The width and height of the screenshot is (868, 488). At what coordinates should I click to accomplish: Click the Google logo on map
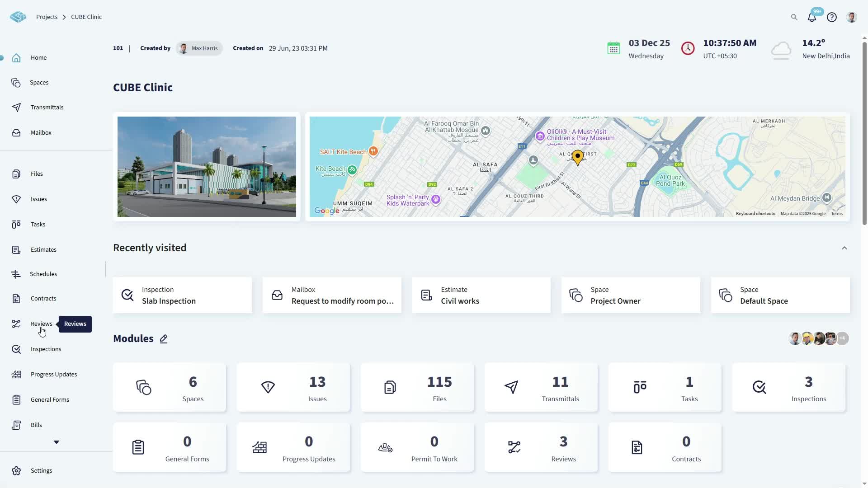[327, 211]
